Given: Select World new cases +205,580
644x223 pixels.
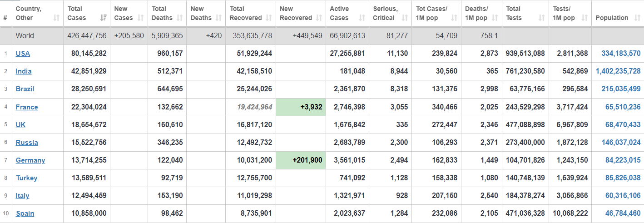Looking at the screenshot, I should (129, 35).
